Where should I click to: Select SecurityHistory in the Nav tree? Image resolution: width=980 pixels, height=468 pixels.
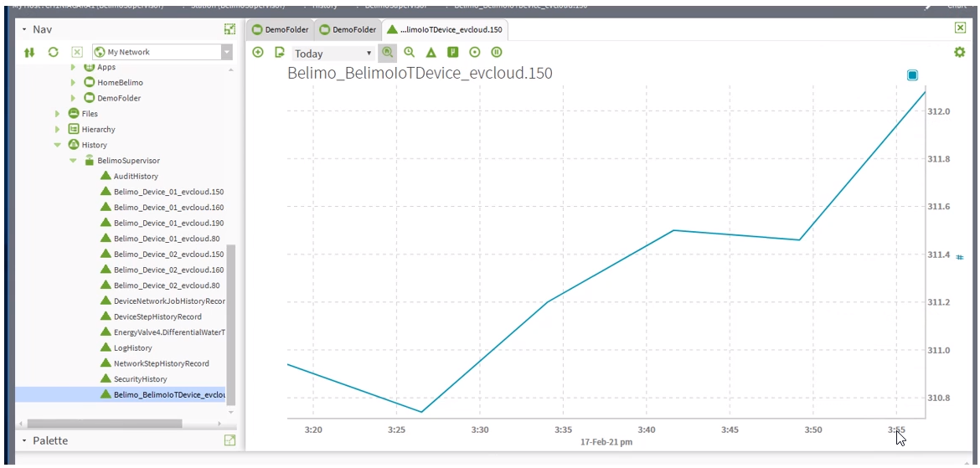point(140,379)
